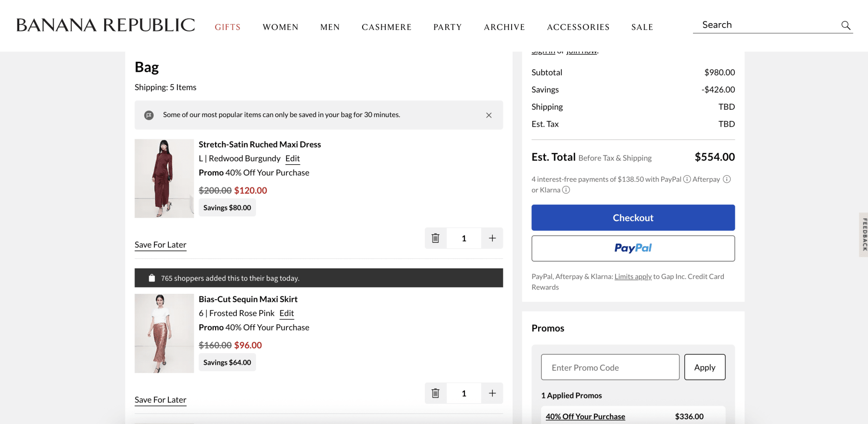Edit the Frosted Rose Pink skirt options
Screen dimensions: 868x424
[x=286, y=313]
